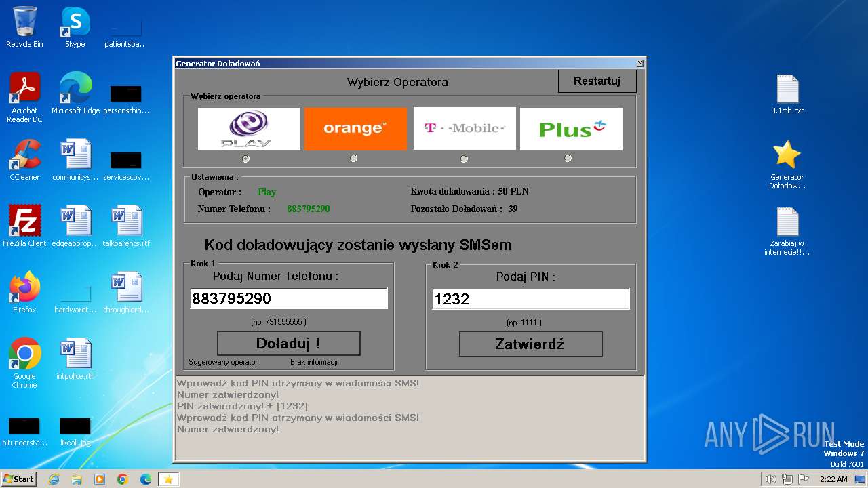Viewport: 868px width, 488px height.
Task: Click 'Brak informacji' suggested operator text
Action: point(314,362)
